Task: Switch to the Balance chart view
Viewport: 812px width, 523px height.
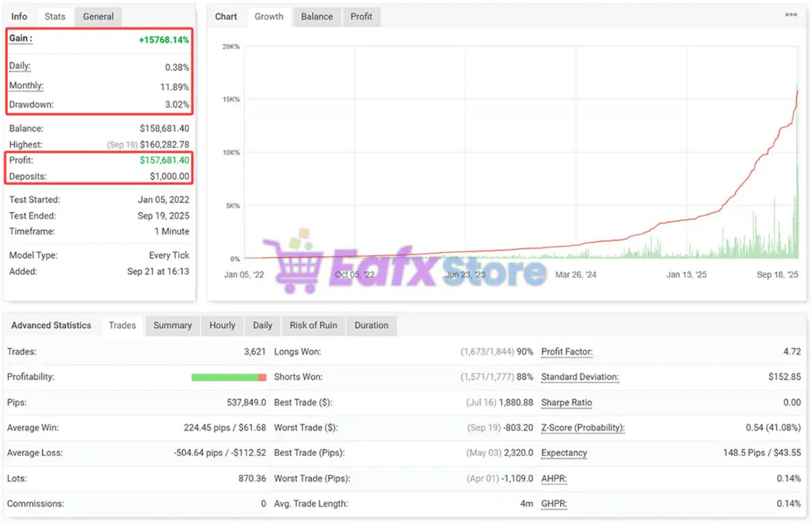Action: (316, 17)
